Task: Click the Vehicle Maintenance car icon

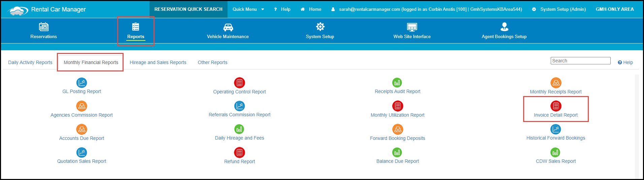Action: coord(228,27)
